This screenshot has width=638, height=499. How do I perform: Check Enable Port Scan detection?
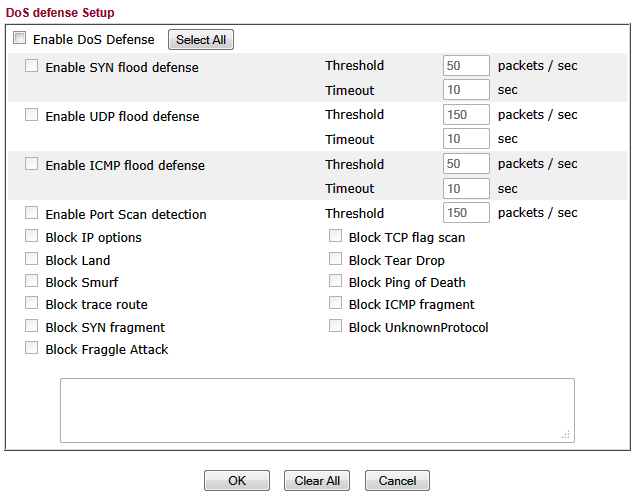point(32,213)
